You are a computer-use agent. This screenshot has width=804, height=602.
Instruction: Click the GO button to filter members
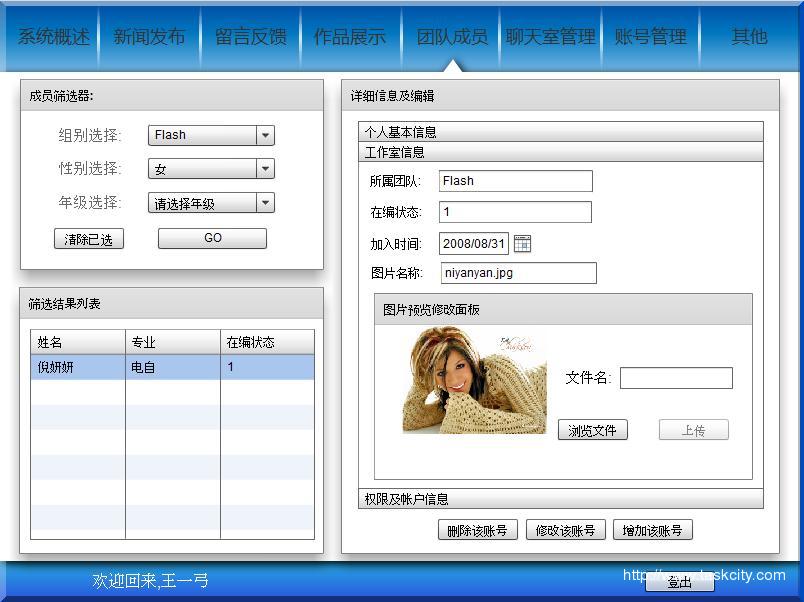pos(211,238)
